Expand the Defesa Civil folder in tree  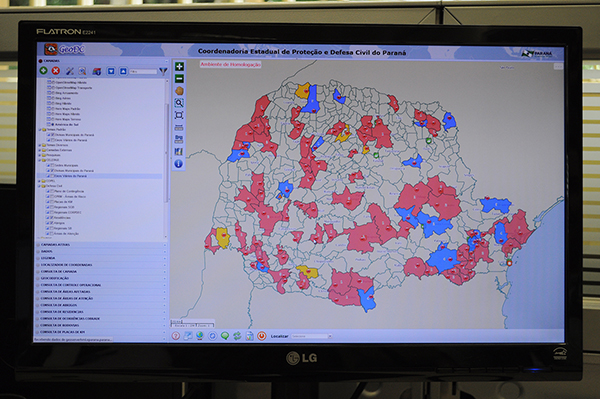pyautogui.click(x=39, y=186)
